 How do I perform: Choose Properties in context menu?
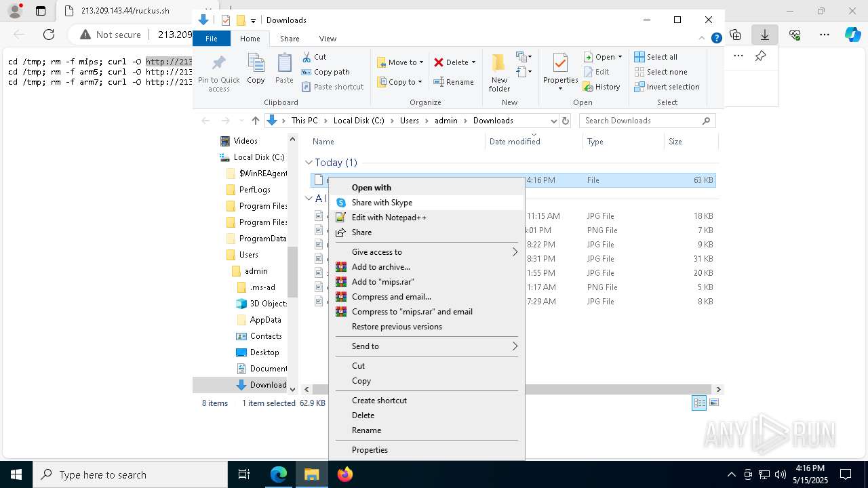[x=427, y=450]
